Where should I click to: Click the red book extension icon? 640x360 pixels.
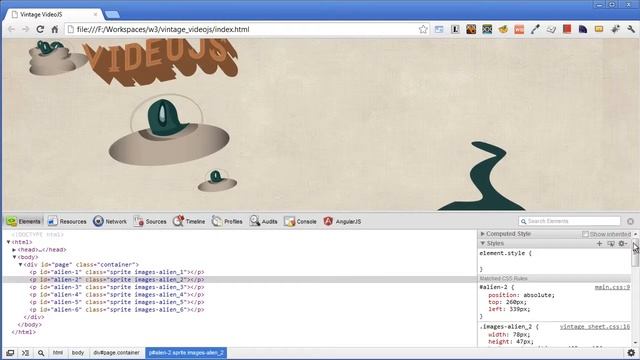[567, 29]
